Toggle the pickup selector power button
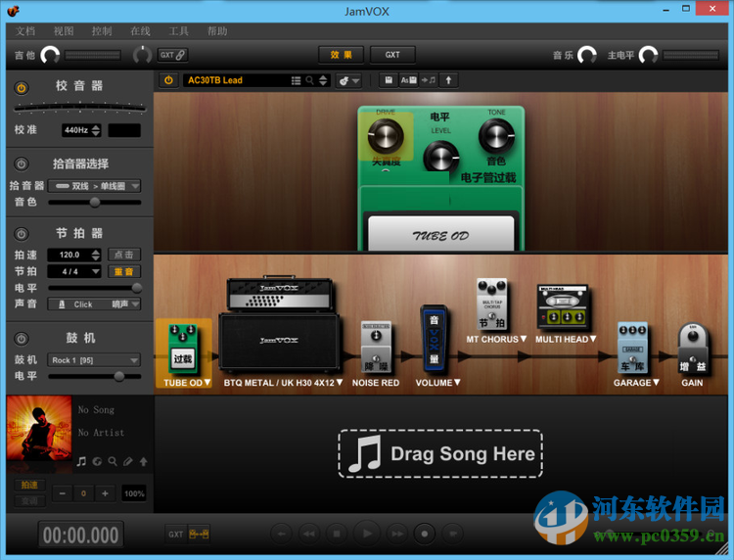The width and height of the screenshot is (734, 560). pyautogui.click(x=22, y=163)
